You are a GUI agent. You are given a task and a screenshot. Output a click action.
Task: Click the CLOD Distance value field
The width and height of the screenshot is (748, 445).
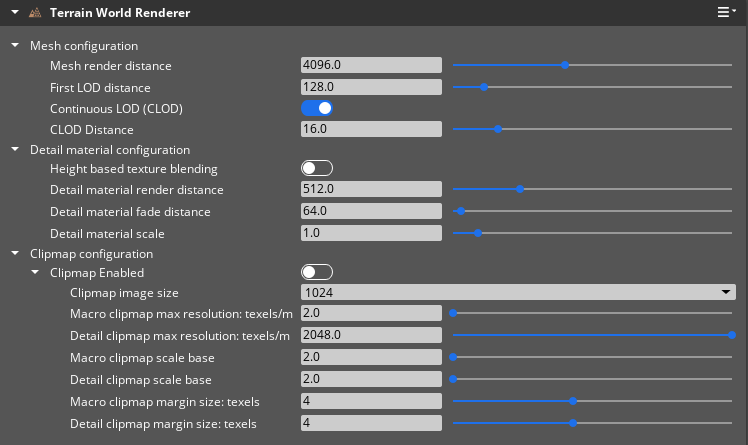click(x=371, y=129)
